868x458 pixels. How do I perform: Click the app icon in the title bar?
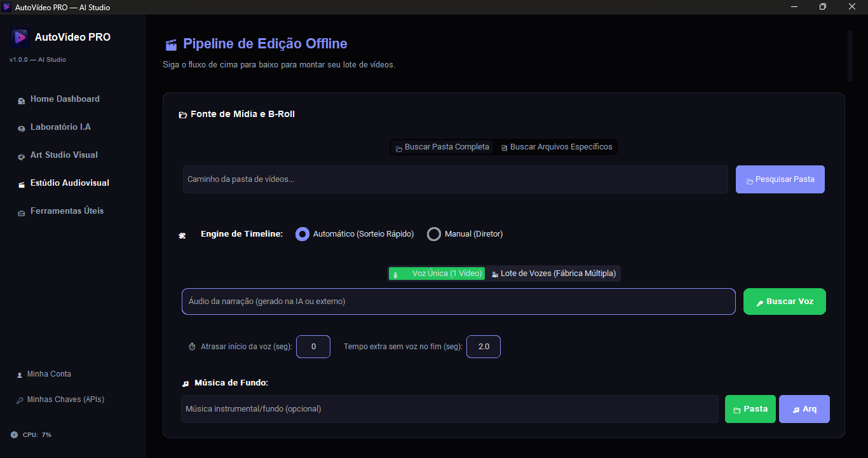tap(7, 7)
